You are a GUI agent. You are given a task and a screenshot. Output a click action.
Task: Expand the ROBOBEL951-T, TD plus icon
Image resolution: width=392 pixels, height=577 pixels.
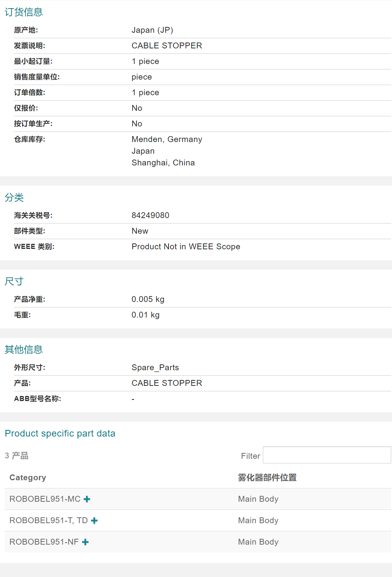[94, 520]
